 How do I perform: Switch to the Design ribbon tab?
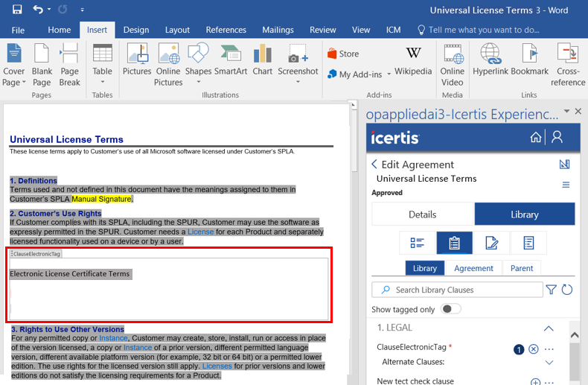coord(136,30)
